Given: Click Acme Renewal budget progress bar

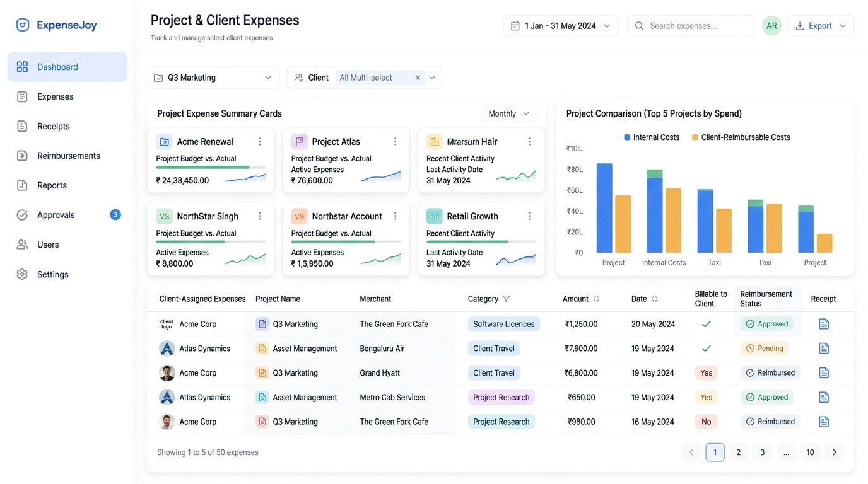Looking at the screenshot, I should click(211, 167).
